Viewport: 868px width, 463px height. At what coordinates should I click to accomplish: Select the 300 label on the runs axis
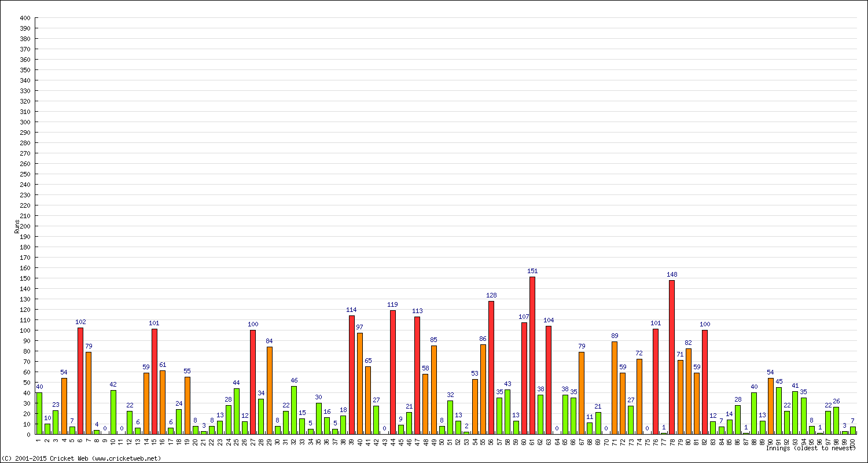pos(24,122)
